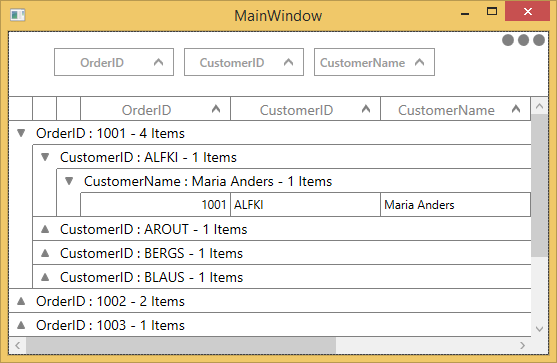This screenshot has height=363, width=557.
Task: Expand the CustomerID : AROUT group
Action: [45, 229]
